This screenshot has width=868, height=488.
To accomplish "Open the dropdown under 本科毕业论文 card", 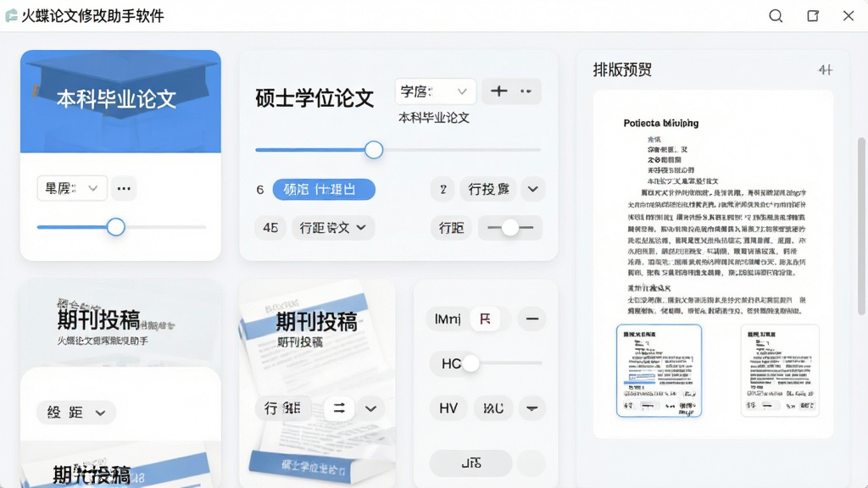I will coord(72,188).
